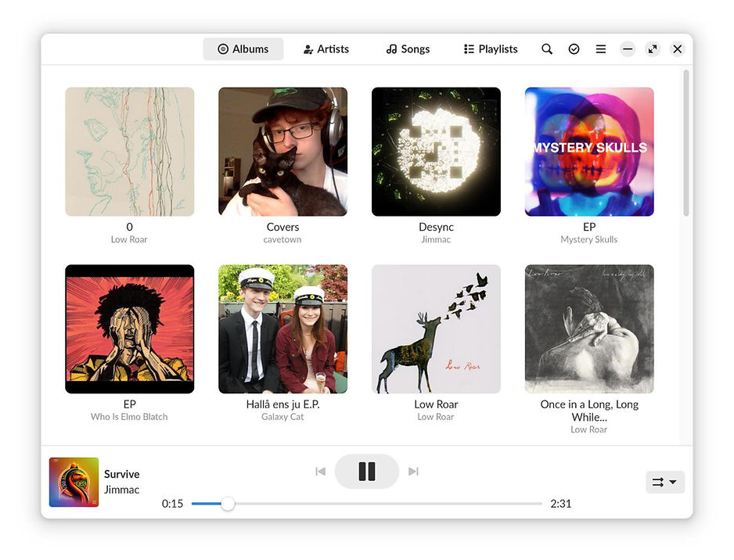This screenshot has height=560, width=734.
Task: Go back to the previous track
Action: pos(320,472)
